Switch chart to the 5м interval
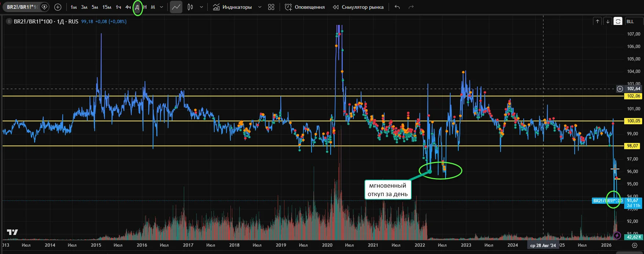This screenshot has height=254, width=644. [x=95, y=7]
